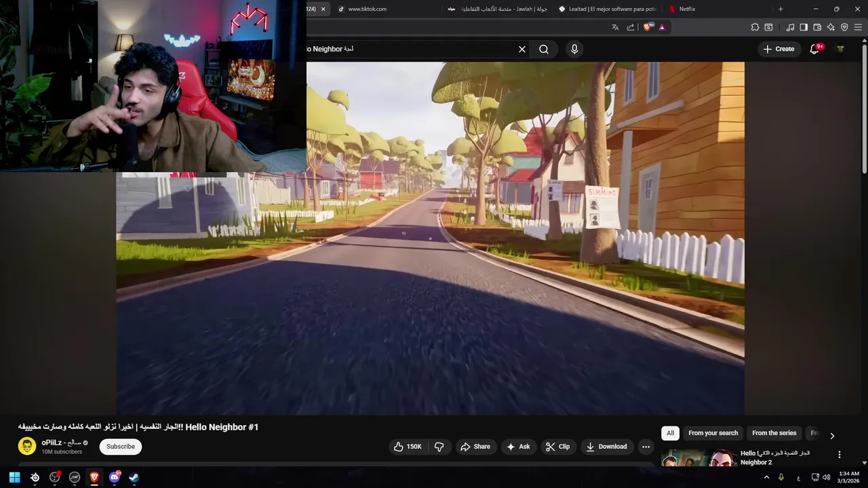
Task: Toggle the browser sidebar panel
Action: [x=804, y=27]
